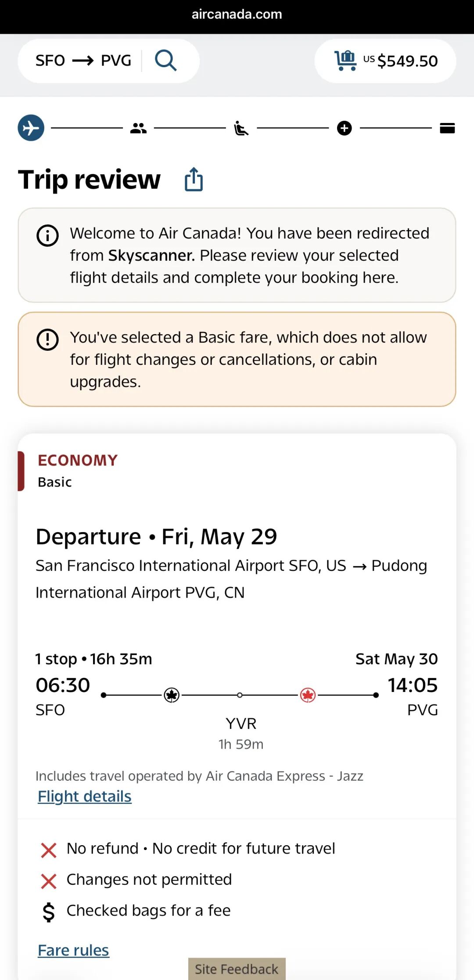Click the black Air Canada Express segment logo
Viewport: 474px width, 980px height.
click(172, 695)
